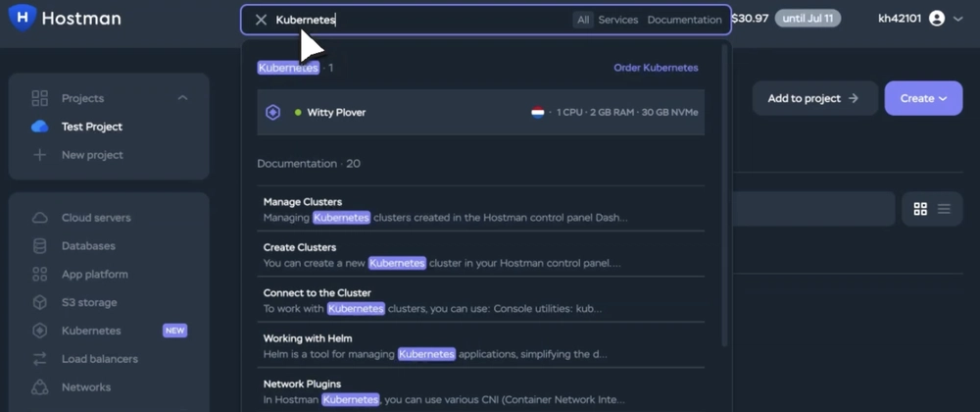Click the kh42101 username
The image size is (980, 412).
900,18
